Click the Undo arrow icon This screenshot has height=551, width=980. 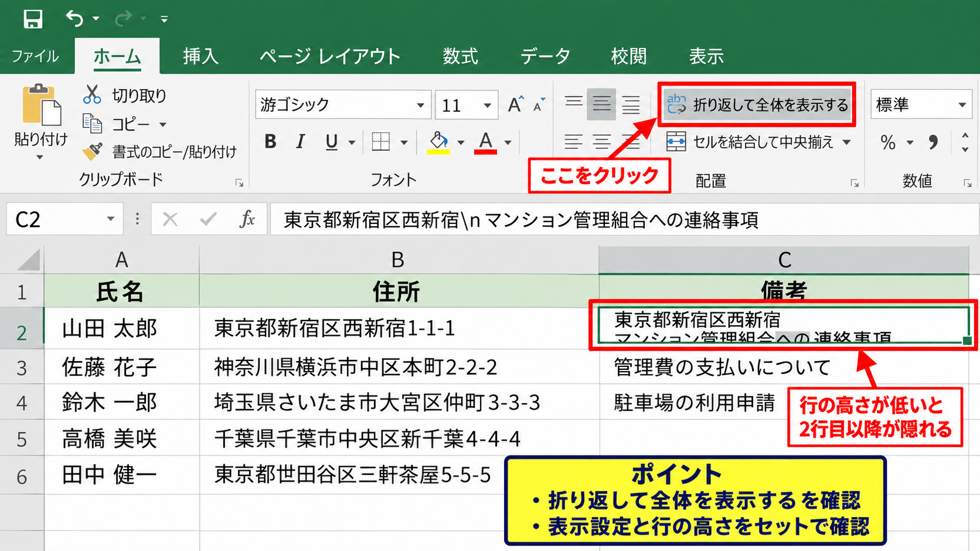click(x=74, y=19)
